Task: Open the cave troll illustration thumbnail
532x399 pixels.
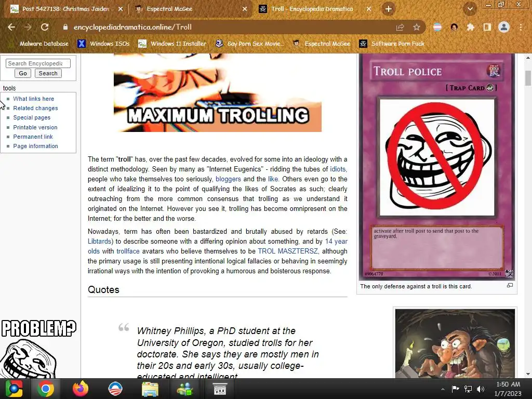Action: tap(455, 343)
